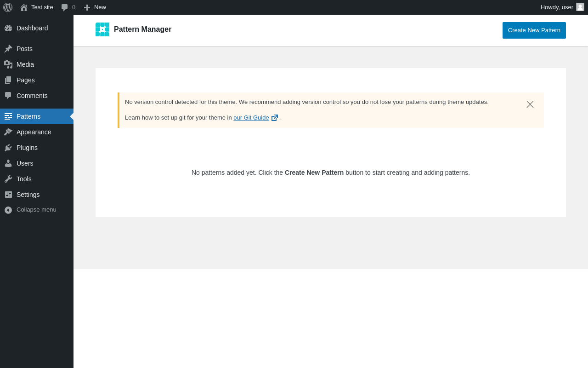
Task: Open the Appearance menu label
Action: 34,132
